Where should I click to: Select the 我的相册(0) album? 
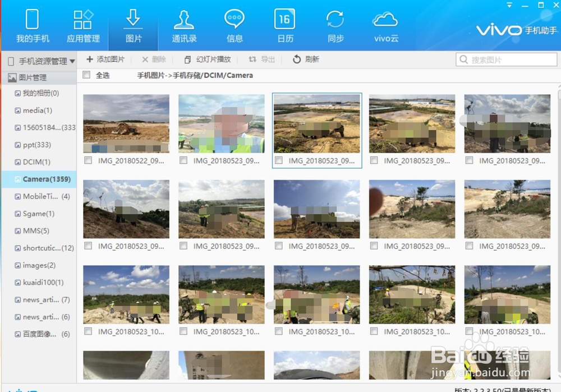click(x=39, y=93)
